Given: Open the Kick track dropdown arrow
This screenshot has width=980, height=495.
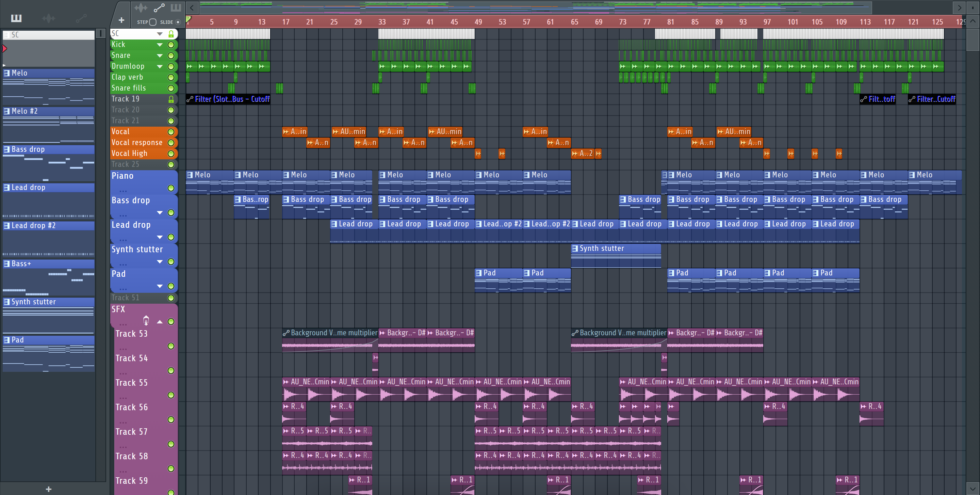Looking at the screenshot, I should point(160,45).
